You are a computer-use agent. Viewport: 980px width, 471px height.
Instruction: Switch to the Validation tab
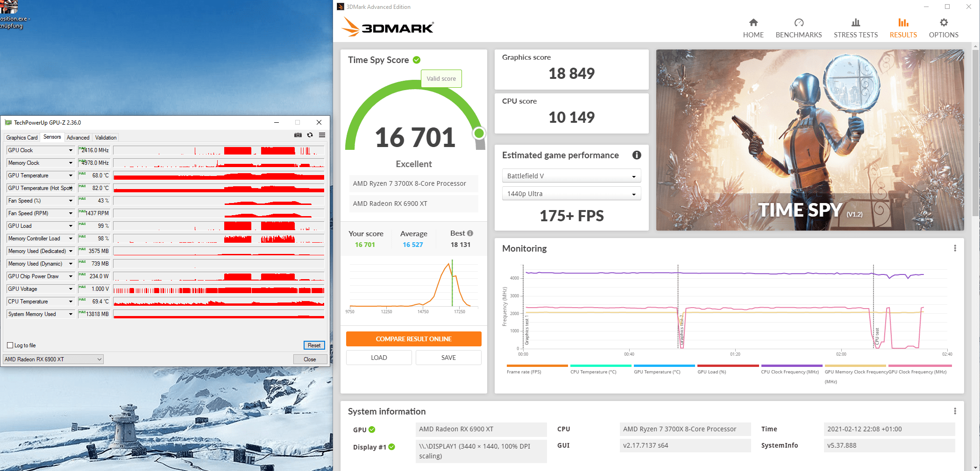click(106, 138)
